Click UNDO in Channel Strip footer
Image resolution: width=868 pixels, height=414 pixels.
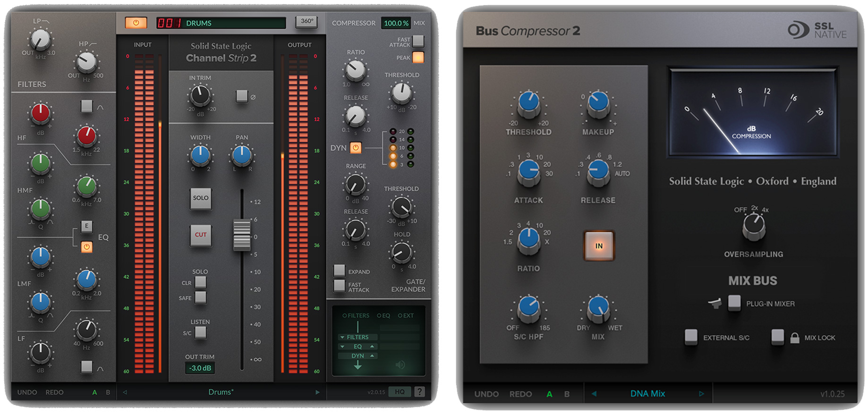[27, 392]
